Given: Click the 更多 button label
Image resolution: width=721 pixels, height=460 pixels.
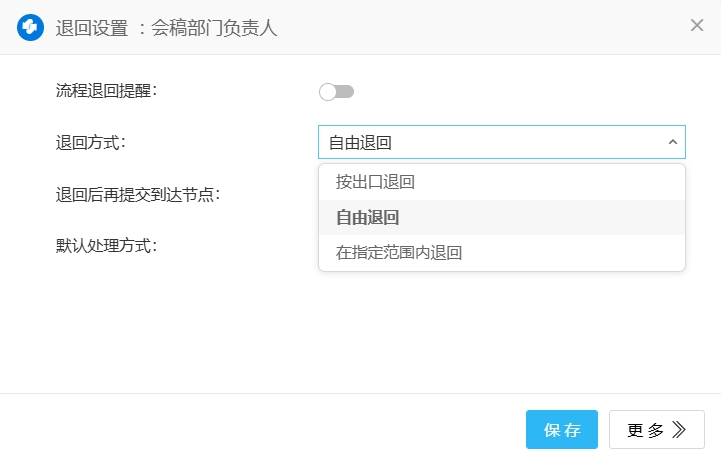Looking at the screenshot, I should (x=646, y=430).
